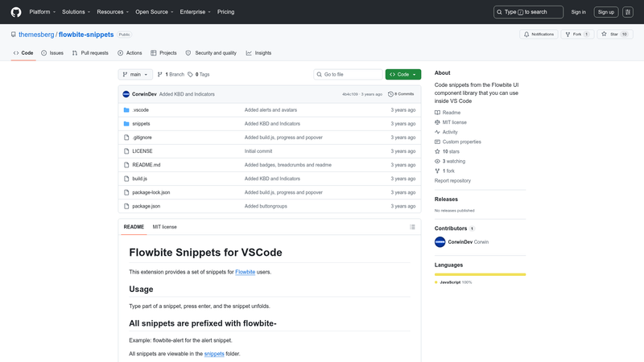Switch to the Insights tab
The width and height of the screenshot is (644, 362).
(258, 53)
